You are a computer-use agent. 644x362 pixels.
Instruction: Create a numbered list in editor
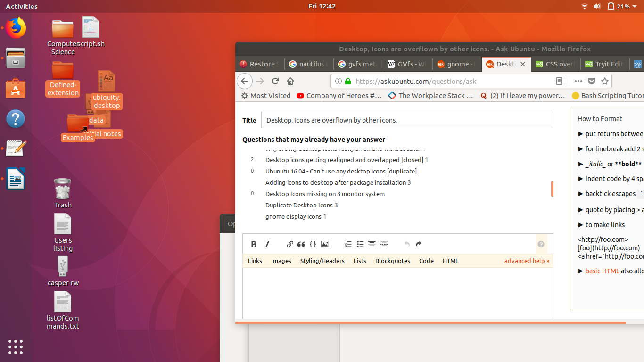click(348, 244)
